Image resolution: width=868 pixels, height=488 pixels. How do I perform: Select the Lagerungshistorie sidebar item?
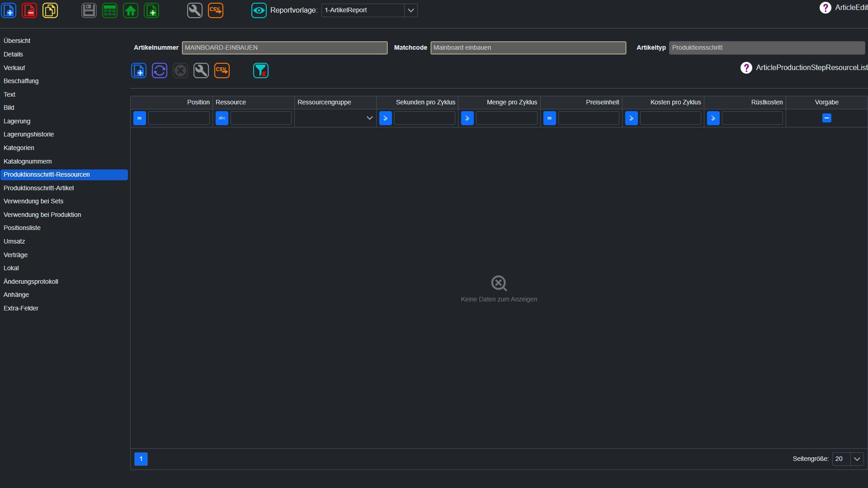pyautogui.click(x=64, y=134)
